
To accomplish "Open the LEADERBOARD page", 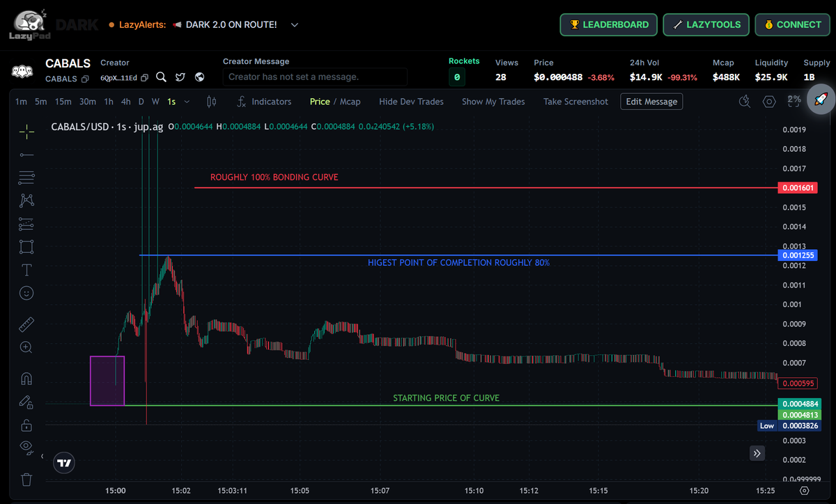I will pyautogui.click(x=609, y=24).
